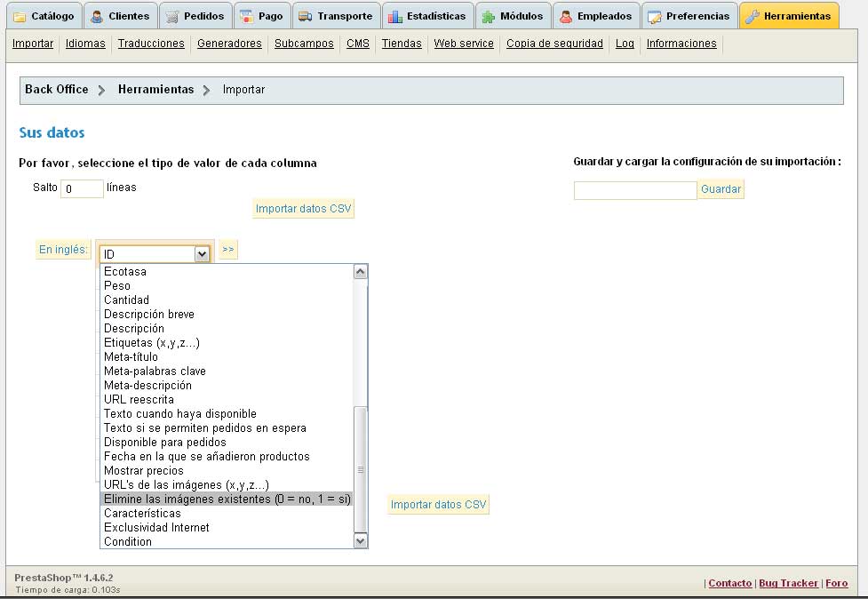Select URL reescrita option
868x599 pixels.
[227, 399]
